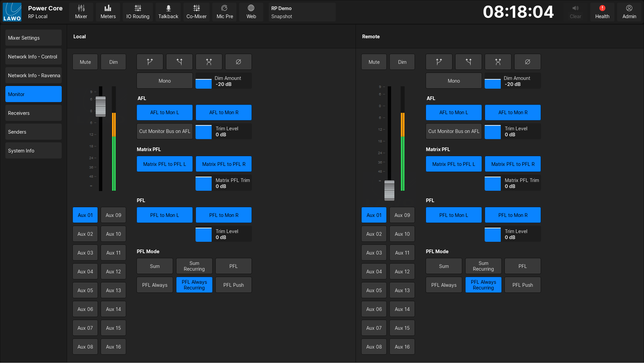
Task: Click the Local channel swap crossed-arrows icon
Action: click(x=209, y=62)
